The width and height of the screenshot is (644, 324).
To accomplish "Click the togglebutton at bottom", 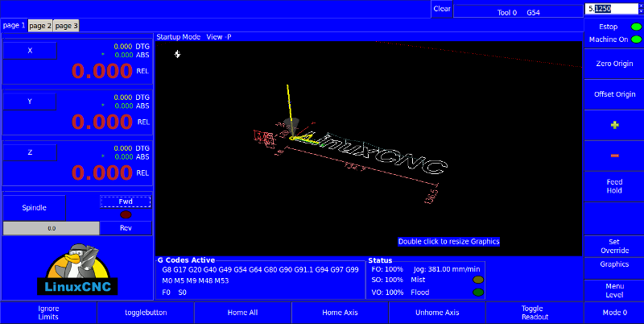I will (x=146, y=313).
